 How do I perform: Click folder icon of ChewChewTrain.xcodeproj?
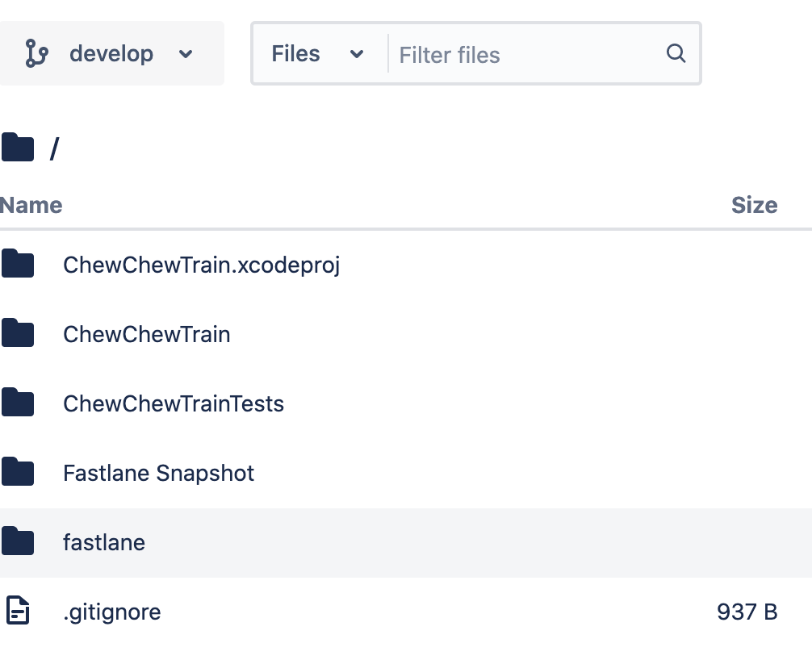(18, 264)
